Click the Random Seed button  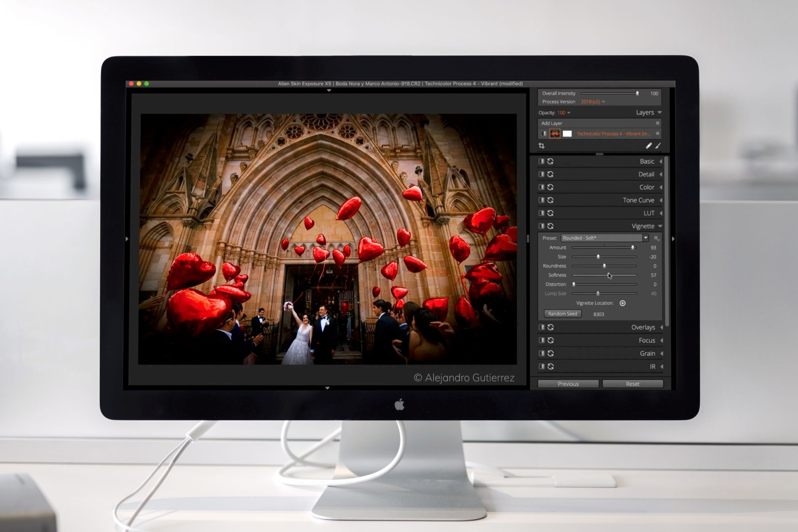(563, 314)
